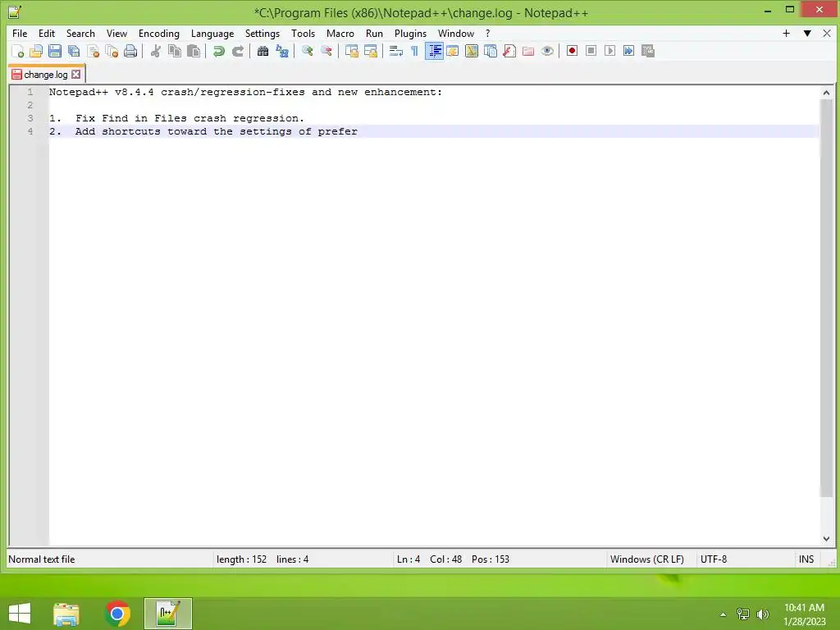This screenshot has height=630, width=840.
Task: Click the macro Playback icon
Action: (x=609, y=51)
